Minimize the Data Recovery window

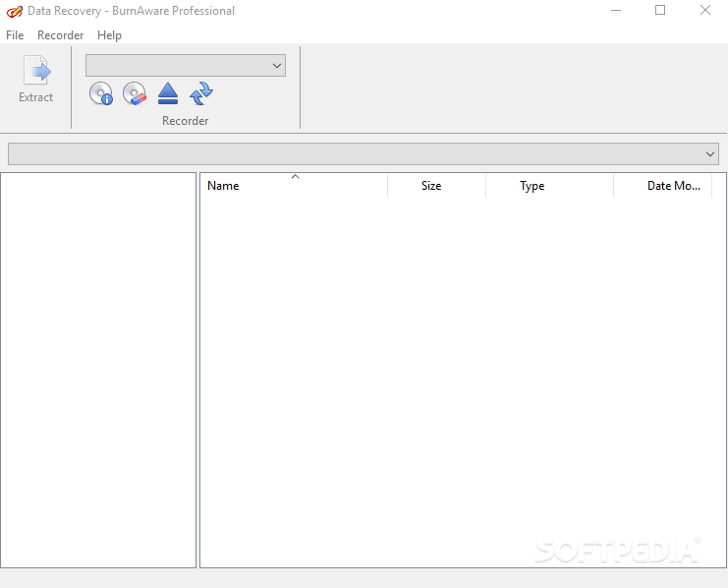click(616, 10)
